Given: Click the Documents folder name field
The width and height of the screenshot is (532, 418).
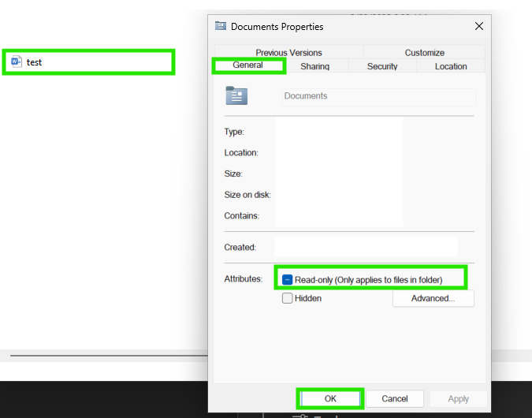Looking at the screenshot, I should [378, 97].
